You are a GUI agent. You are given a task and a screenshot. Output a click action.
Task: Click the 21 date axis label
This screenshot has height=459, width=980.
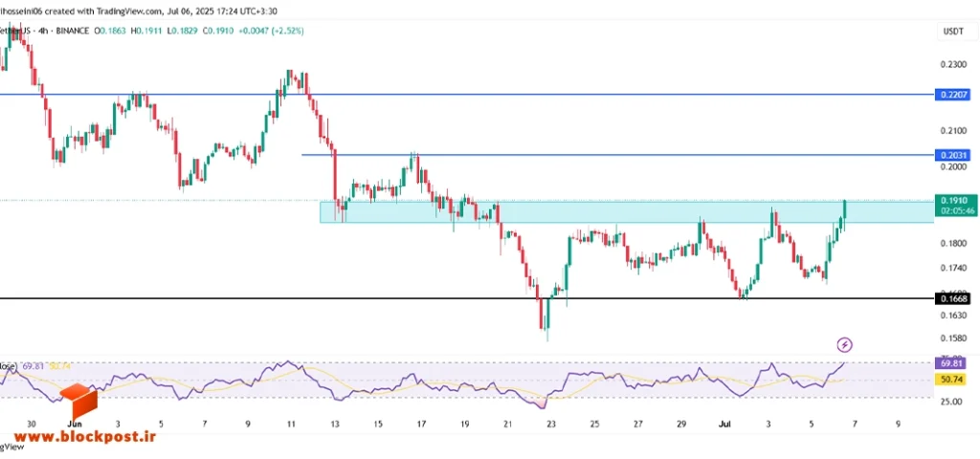[x=507, y=424]
